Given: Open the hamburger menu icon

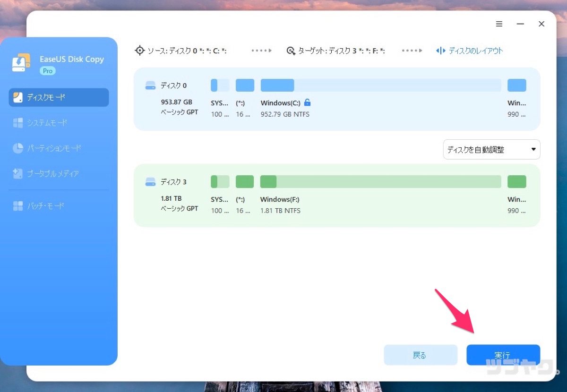Looking at the screenshot, I should point(499,24).
